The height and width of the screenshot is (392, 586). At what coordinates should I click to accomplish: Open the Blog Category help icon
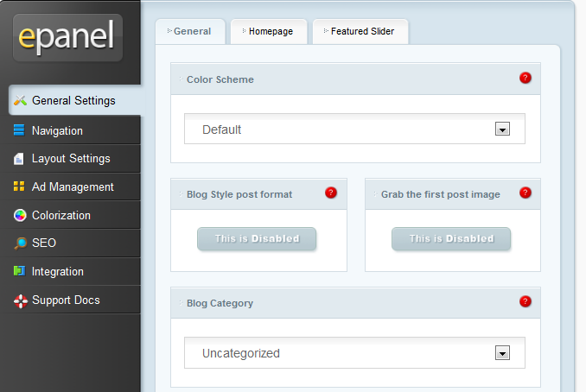525,301
